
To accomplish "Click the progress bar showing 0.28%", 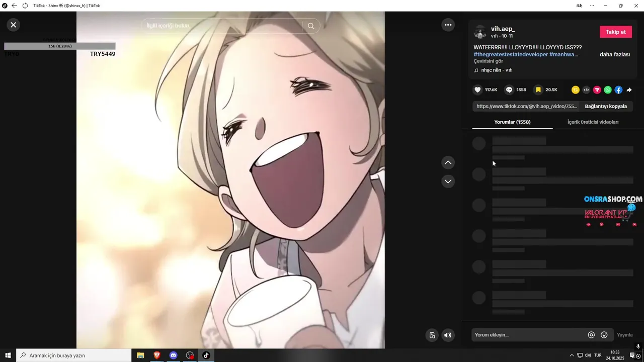I will [x=60, y=46].
